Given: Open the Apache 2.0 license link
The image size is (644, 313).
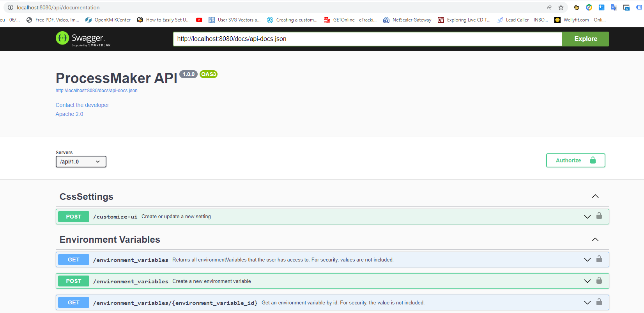Looking at the screenshot, I should [69, 114].
